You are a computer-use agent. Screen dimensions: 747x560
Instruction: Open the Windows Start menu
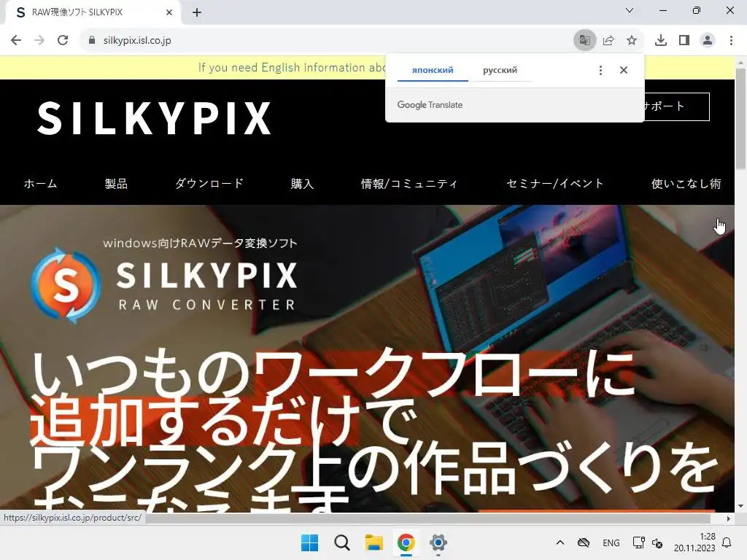[x=309, y=542]
